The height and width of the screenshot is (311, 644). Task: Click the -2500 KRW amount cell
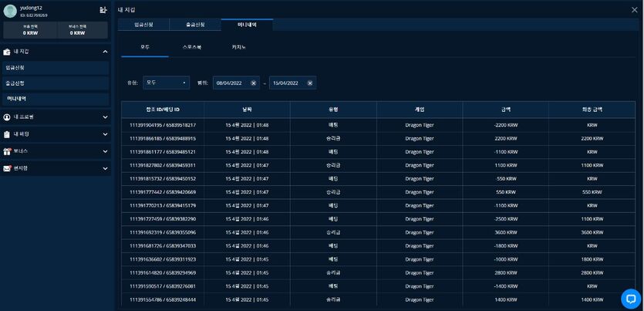[506, 219]
